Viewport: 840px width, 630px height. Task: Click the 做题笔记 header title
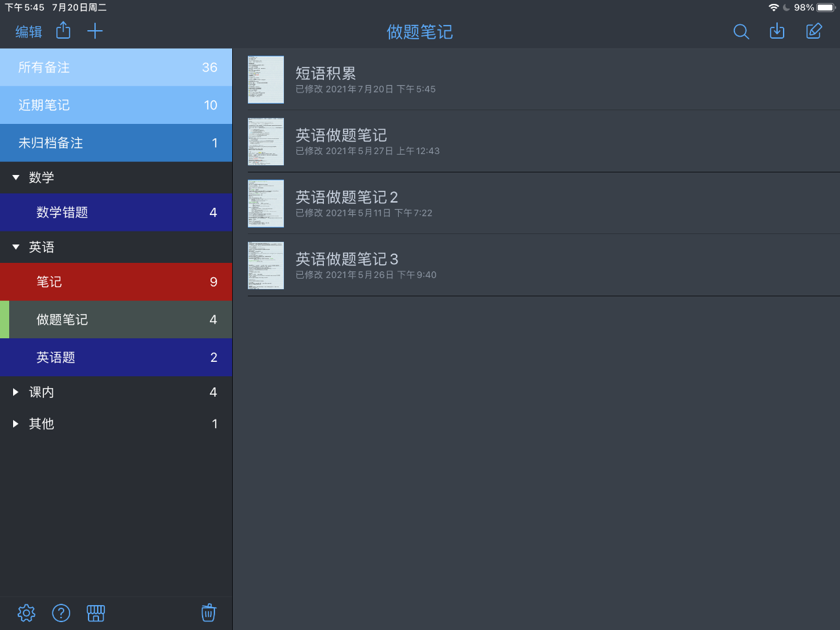tap(420, 31)
